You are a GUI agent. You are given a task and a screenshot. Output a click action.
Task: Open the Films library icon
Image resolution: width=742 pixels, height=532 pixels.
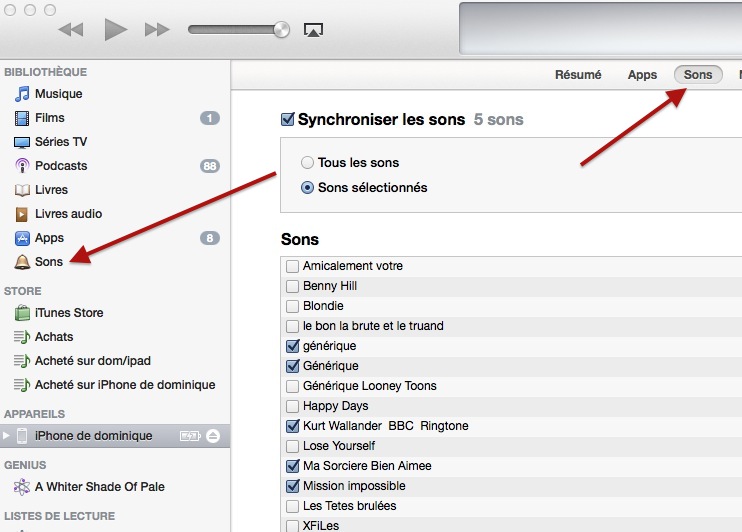[22, 118]
